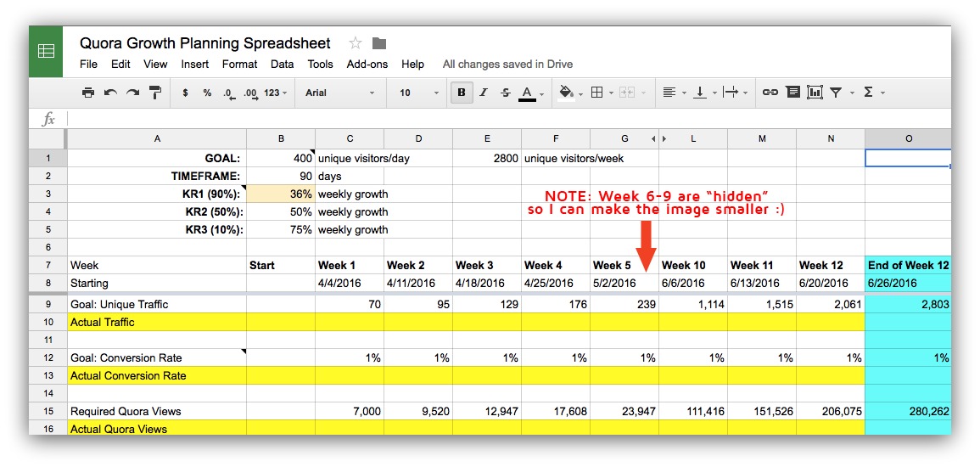The height and width of the screenshot is (467, 980).
Task: Toggle bold formatting
Action: (462, 93)
